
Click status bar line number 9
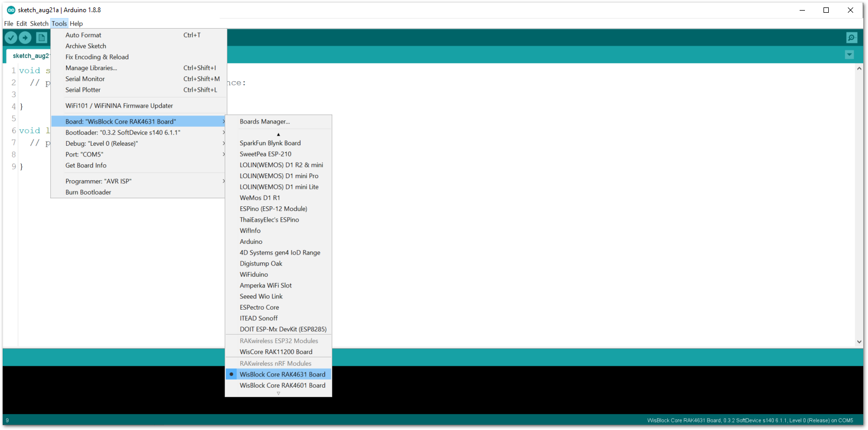(7, 420)
